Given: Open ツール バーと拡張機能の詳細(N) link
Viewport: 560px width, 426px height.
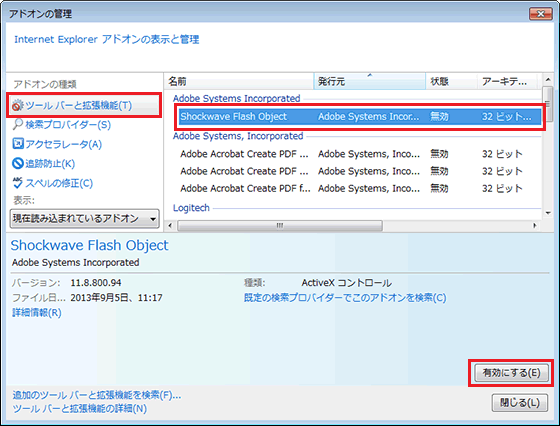Looking at the screenshot, I should tap(80, 409).
